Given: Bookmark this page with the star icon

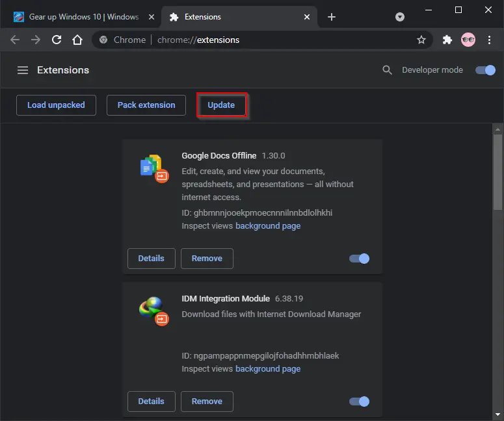Looking at the screenshot, I should [421, 40].
